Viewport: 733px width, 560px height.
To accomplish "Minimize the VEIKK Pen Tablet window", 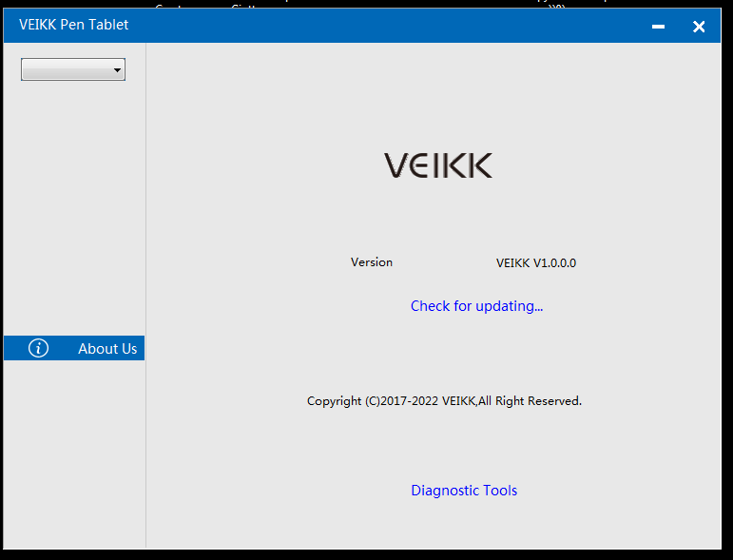I will point(658,27).
